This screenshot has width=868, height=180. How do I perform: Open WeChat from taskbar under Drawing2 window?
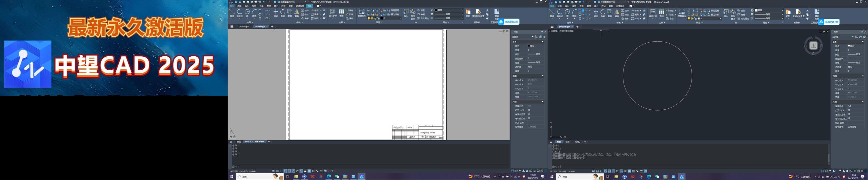click(x=337, y=177)
